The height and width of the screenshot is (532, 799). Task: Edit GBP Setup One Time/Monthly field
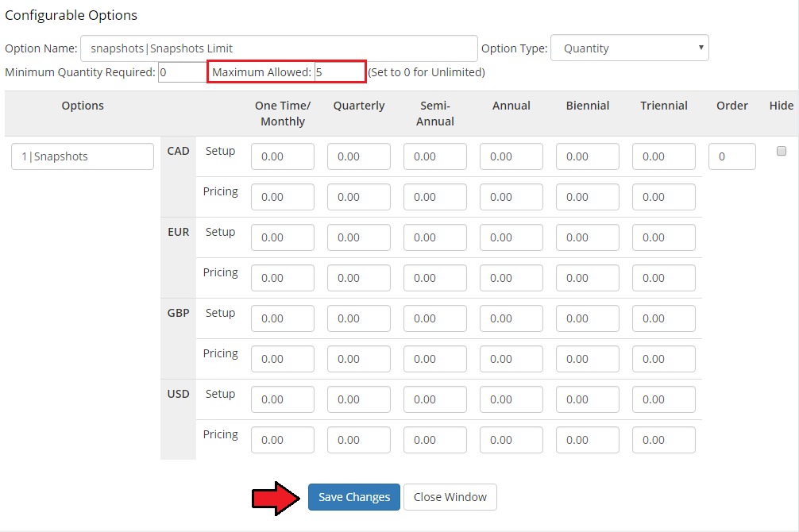point(283,318)
